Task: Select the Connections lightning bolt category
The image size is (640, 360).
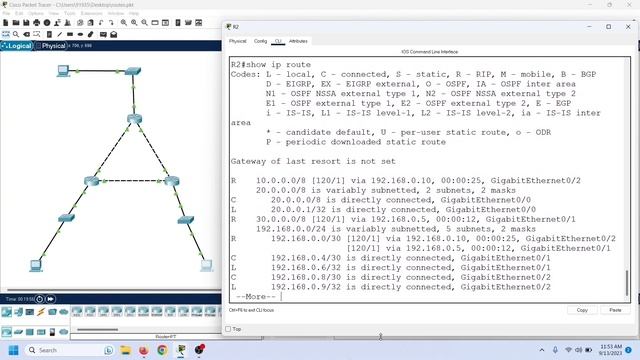Action: 41,312
